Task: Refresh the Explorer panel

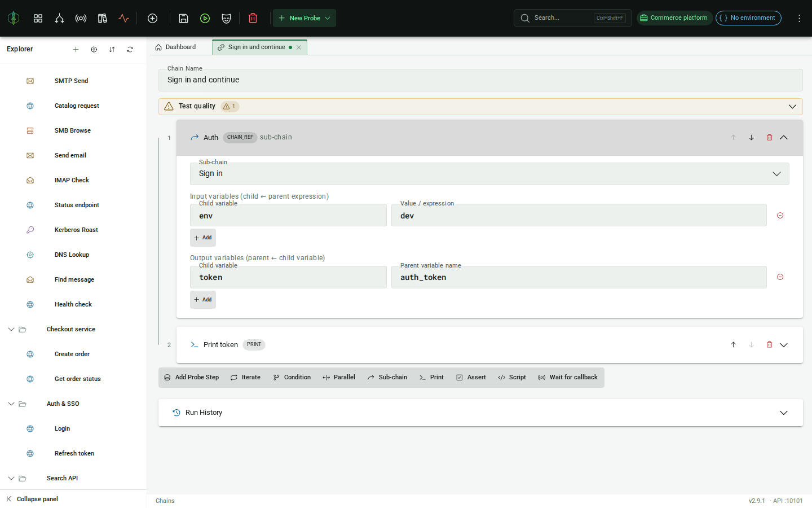Action: point(130,49)
